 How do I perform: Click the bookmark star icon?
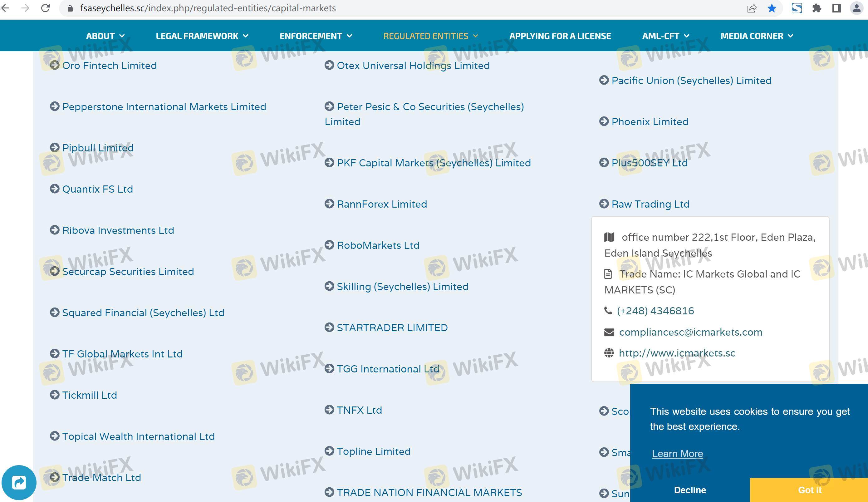click(772, 8)
